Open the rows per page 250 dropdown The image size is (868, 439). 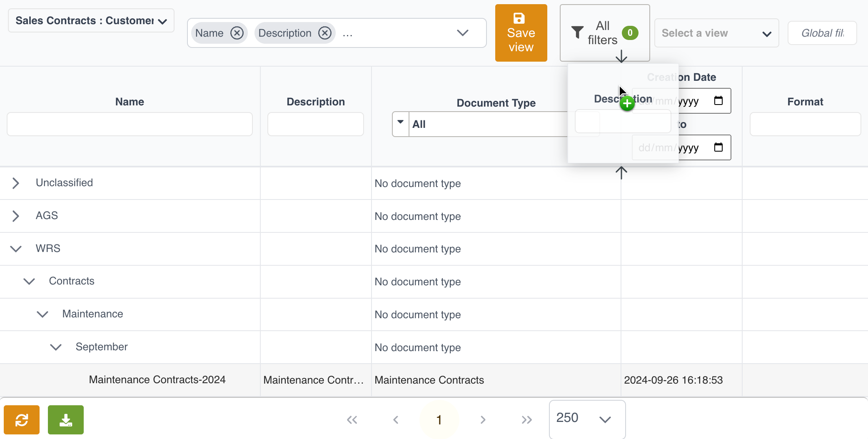tap(587, 419)
